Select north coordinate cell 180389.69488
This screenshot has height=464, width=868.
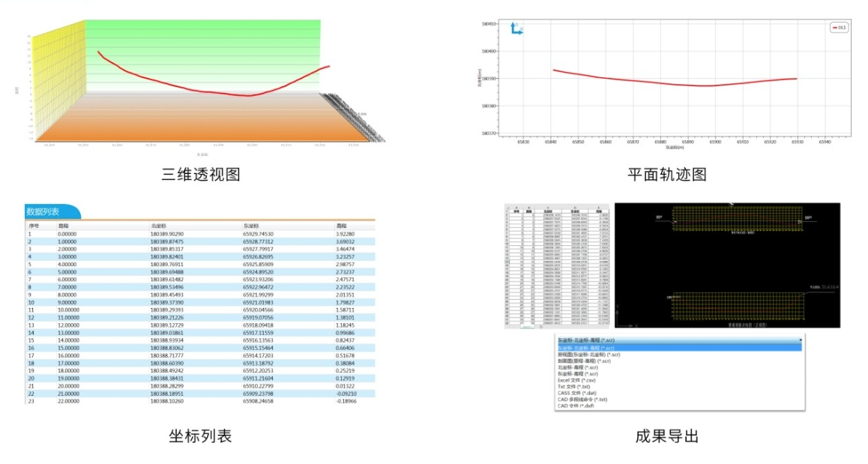click(166, 272)
